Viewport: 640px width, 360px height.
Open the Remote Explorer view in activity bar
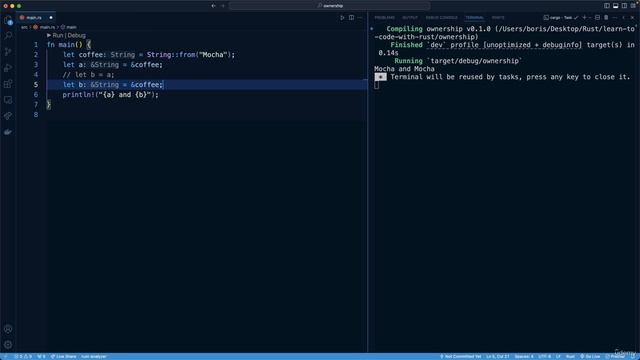pyautogui.click(x=8, y=100)
